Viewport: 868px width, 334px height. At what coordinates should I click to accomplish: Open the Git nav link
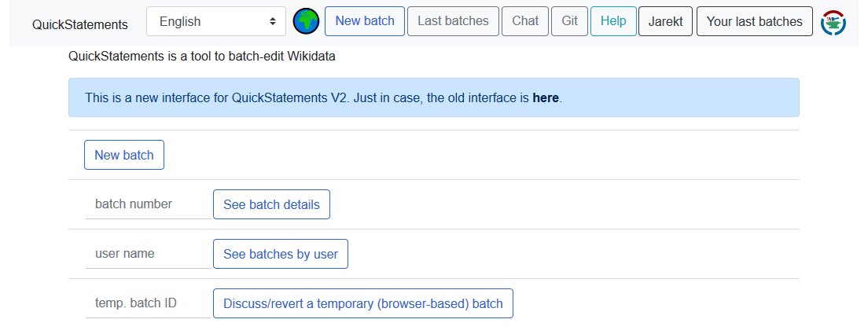(x=569, y=21)
